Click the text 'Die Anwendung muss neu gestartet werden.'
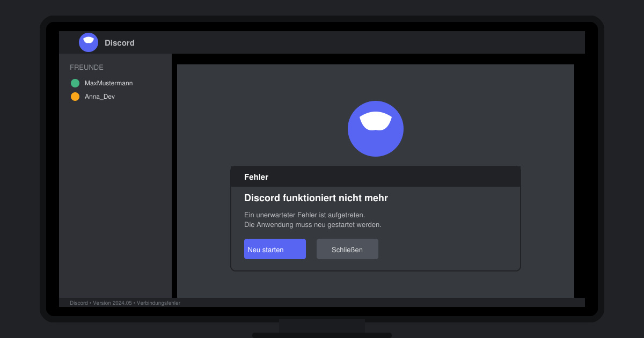The height and width of the screenshot is (338, 644). (x=313, y=224)
